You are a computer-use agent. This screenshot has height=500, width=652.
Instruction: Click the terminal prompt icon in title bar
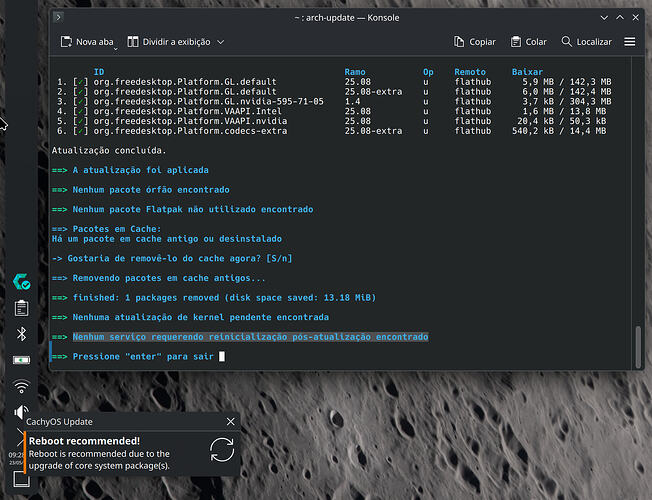(58, 17)
